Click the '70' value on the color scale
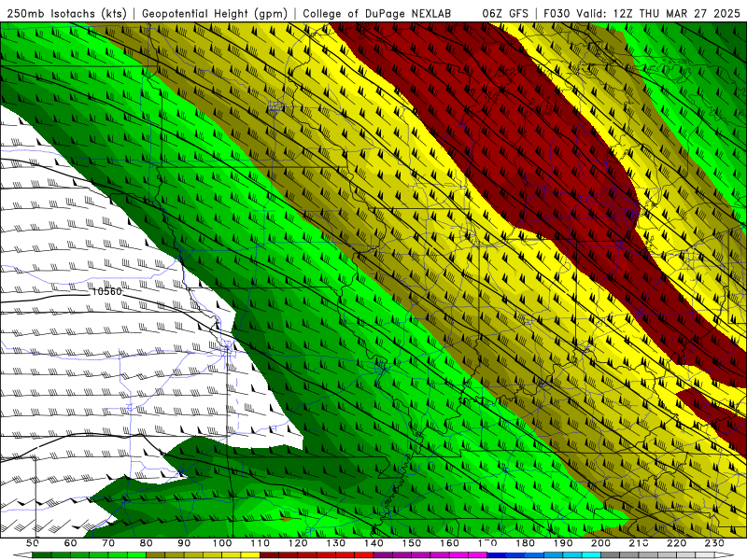 coord(108,543)
